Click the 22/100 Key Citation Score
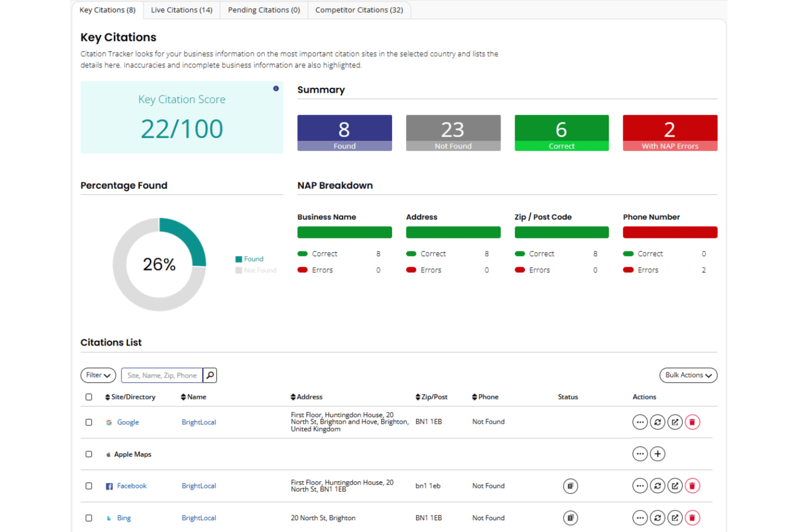 (182, 129)
